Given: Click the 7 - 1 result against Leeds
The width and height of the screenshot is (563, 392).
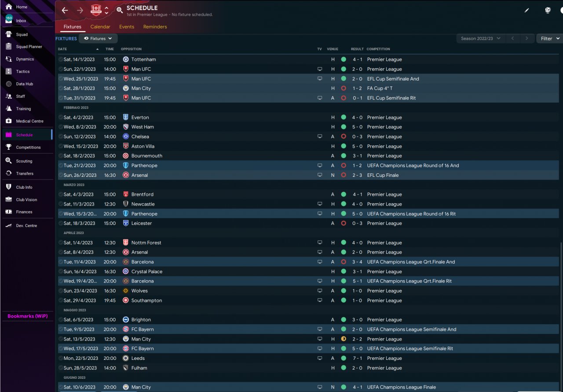Looking at the screenshot, I should click(x=357, y=358).
